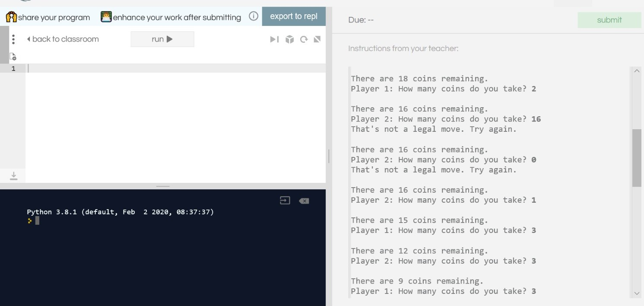
Task: Click the debugger step icon
Action: (274, 39)
